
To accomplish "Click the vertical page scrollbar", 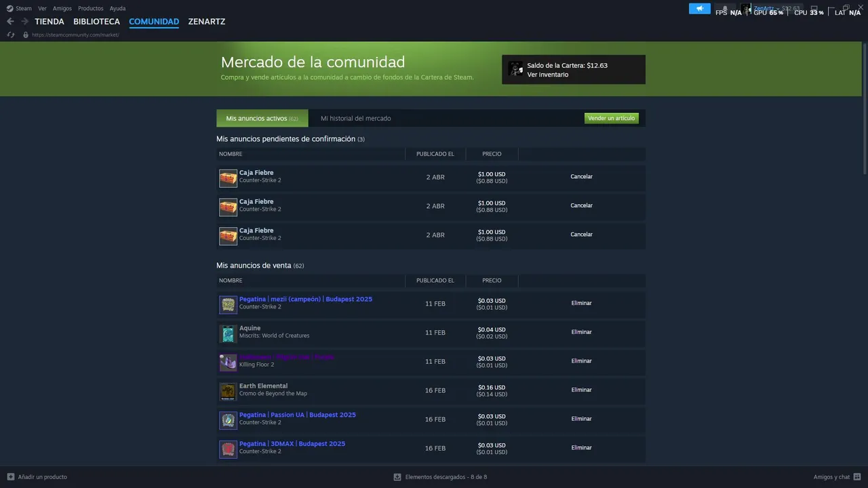I will point(865,109).
